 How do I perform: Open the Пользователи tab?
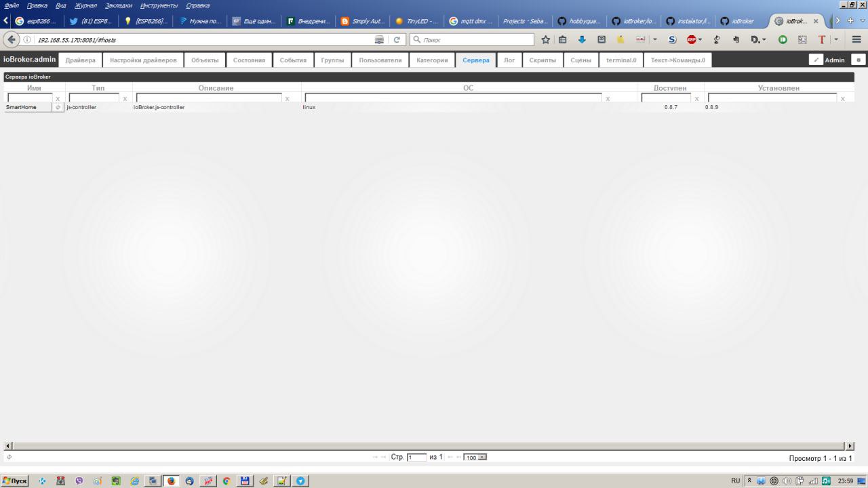click(x=380, y=60)
